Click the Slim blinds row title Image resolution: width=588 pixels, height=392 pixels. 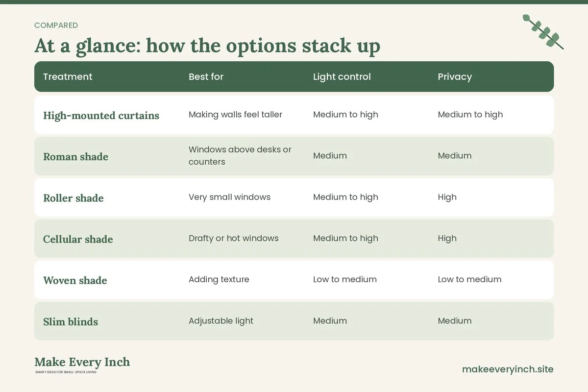[71, 321]
